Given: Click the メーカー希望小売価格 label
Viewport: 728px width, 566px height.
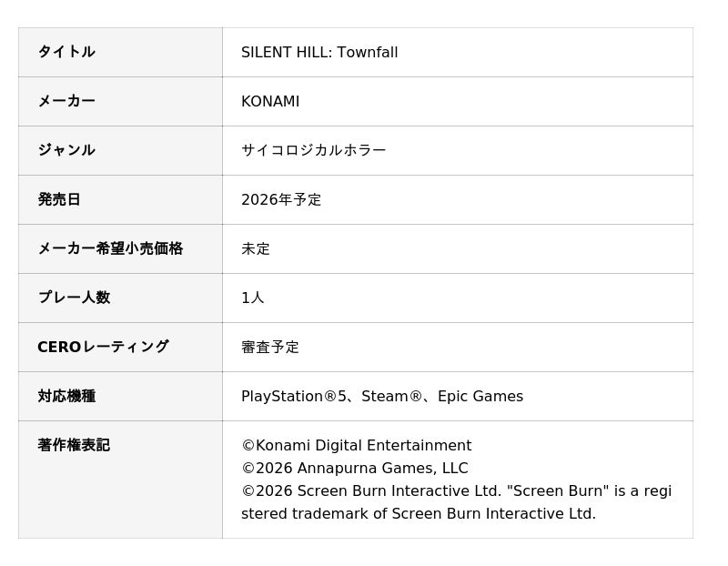Looking at the screenshot, I should pos(110,248).
